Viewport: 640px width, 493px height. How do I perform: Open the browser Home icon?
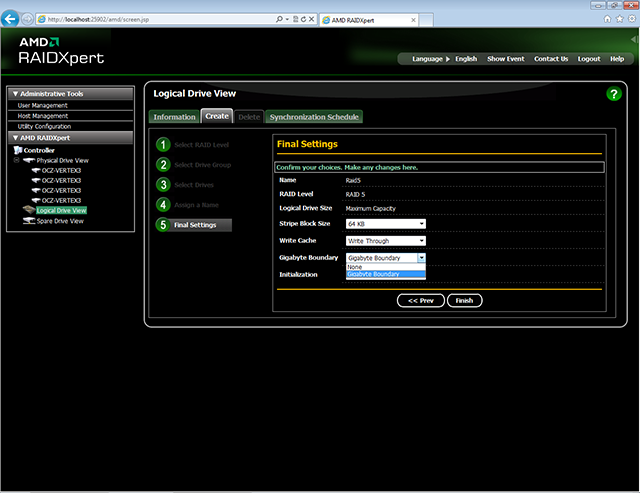point(607,19)
